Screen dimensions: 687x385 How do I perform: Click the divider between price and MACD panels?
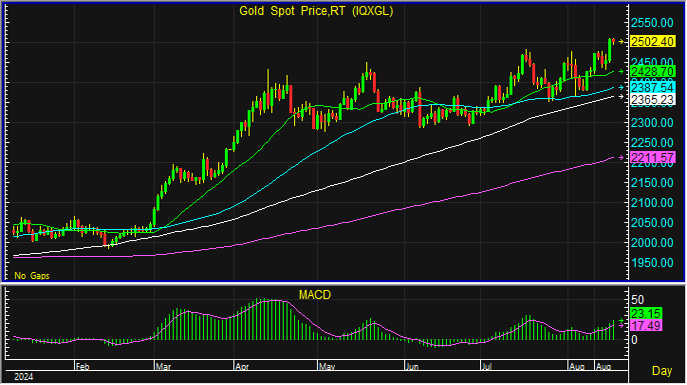[343, 284]
